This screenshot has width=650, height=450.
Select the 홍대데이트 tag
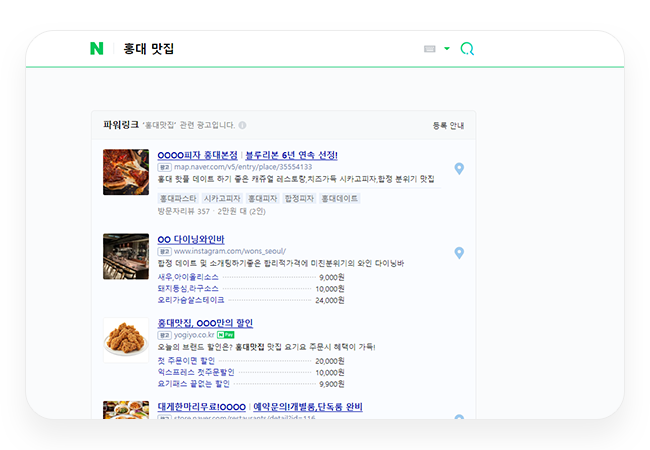[x=340, y=198]
